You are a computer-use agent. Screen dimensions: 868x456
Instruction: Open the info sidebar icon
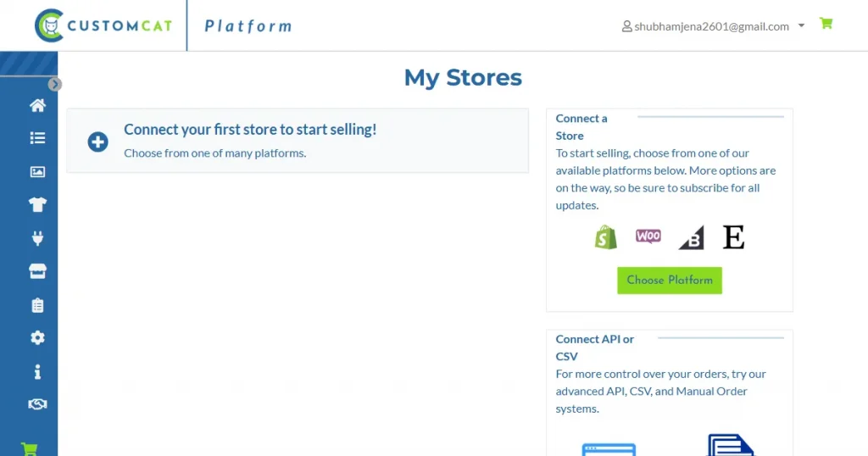pos(37,371)
